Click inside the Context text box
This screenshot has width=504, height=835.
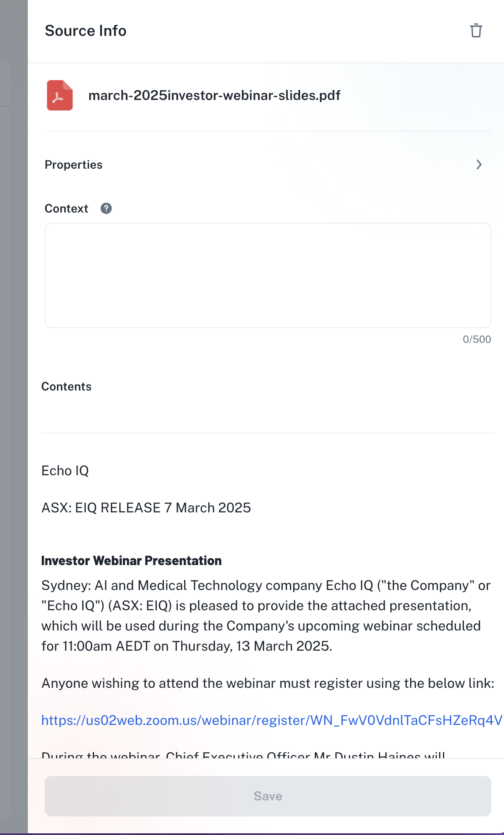[268, 275]
